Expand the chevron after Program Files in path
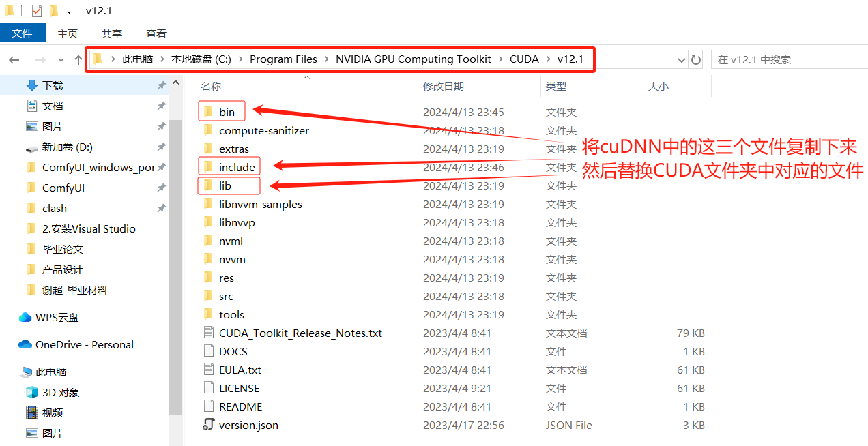 [x=326, y=59]
